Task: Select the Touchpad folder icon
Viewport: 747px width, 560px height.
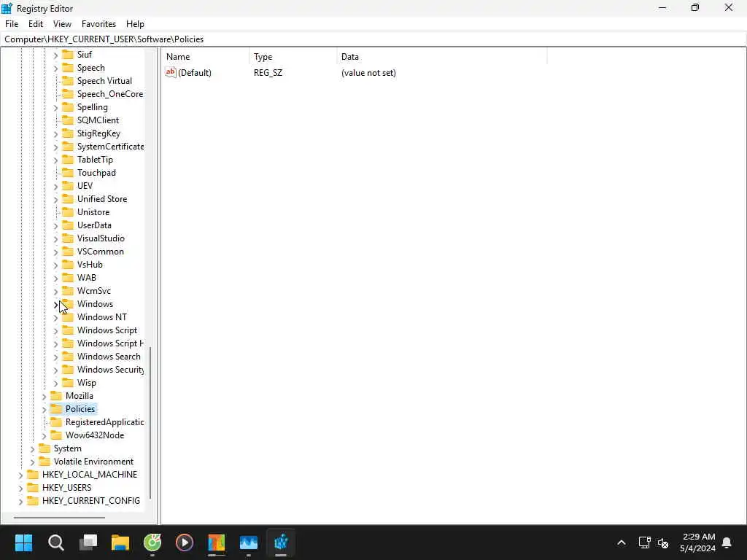Action: point(68,172)
